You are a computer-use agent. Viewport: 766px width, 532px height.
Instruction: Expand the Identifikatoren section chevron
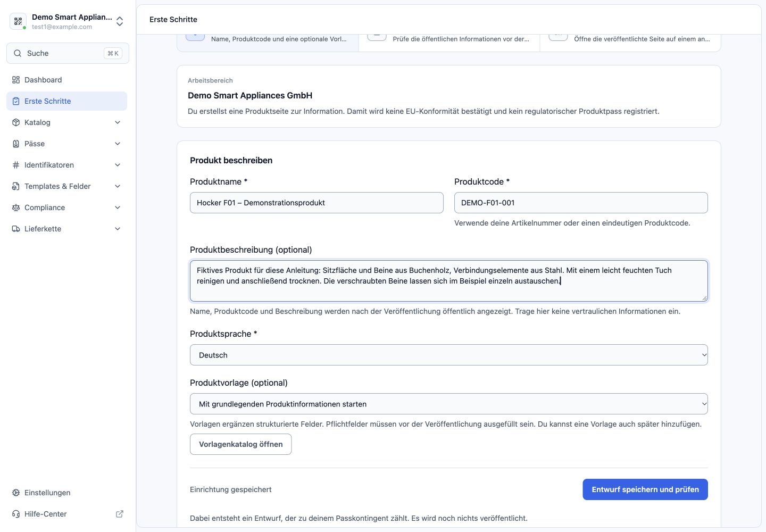(x=118, y=165)
